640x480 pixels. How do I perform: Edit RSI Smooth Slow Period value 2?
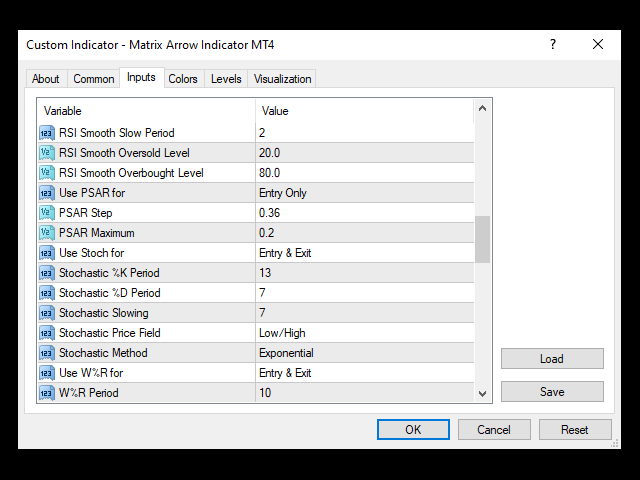(x=365, y=133)
